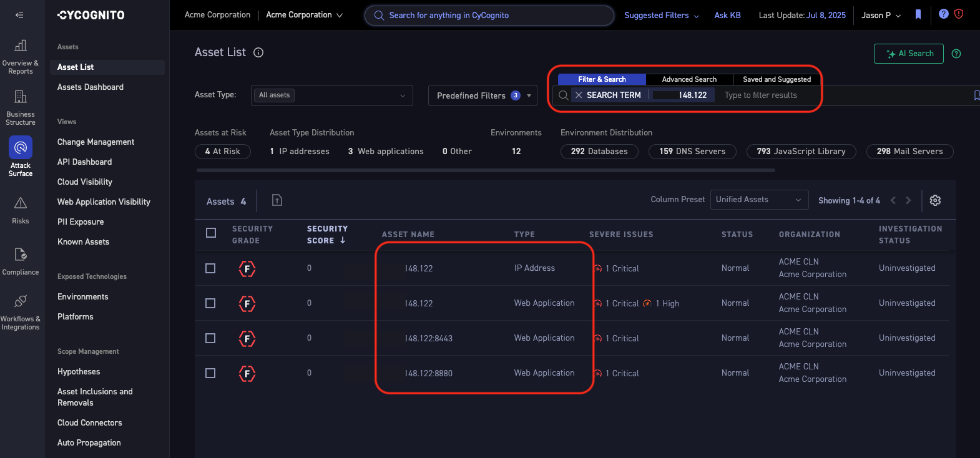The width and height of the screenshot is (980, 458).
Task: Open Overview & Reports section
Action: click(x=21, y=57)
